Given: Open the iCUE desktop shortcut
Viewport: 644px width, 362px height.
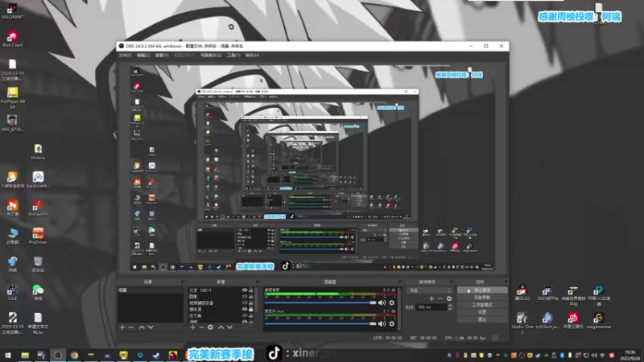Looking at the screenshot, I should click(12, 292).
